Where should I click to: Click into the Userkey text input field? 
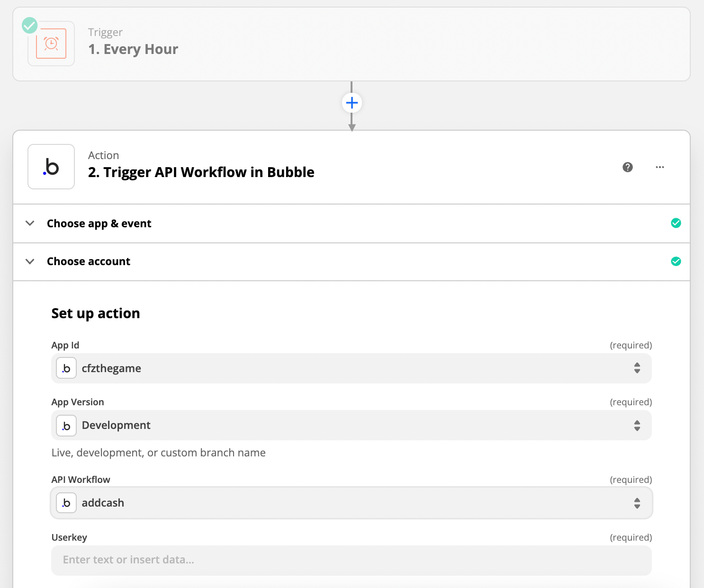[352, 561]
